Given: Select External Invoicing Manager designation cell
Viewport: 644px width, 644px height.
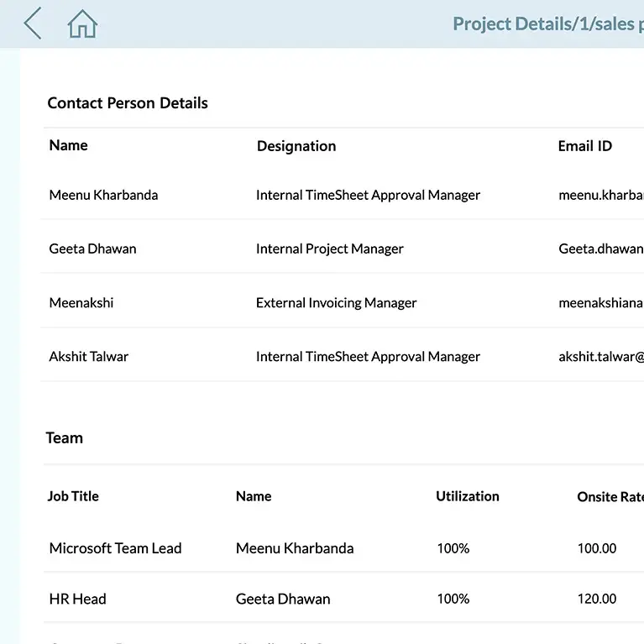Looking at the screenshot, I should tap(336, 302).
